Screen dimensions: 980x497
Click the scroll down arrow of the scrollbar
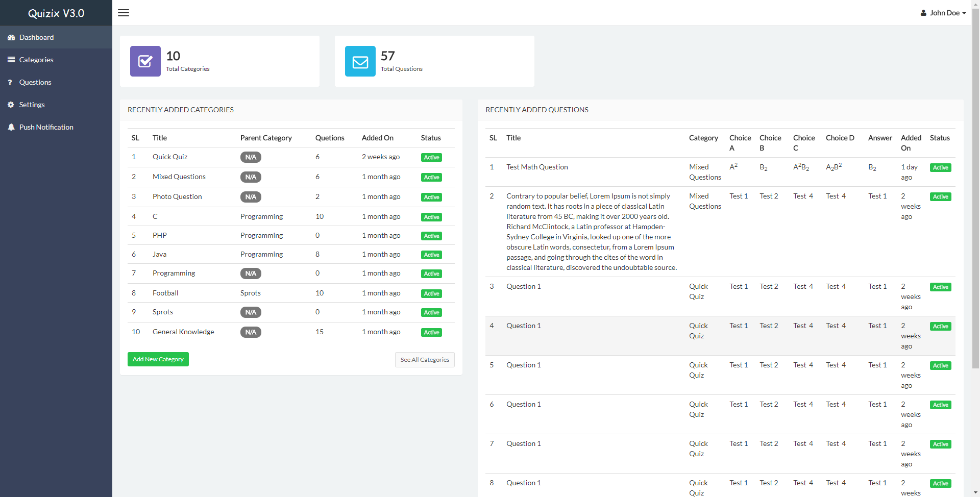pyautogui.click(x=975, y=493)
